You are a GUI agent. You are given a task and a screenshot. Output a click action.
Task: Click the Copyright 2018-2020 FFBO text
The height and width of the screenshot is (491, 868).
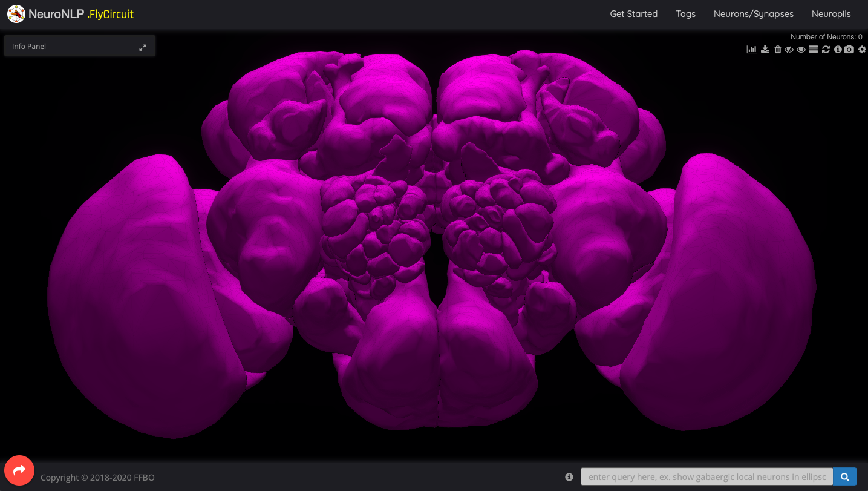[x=97, y=478]
